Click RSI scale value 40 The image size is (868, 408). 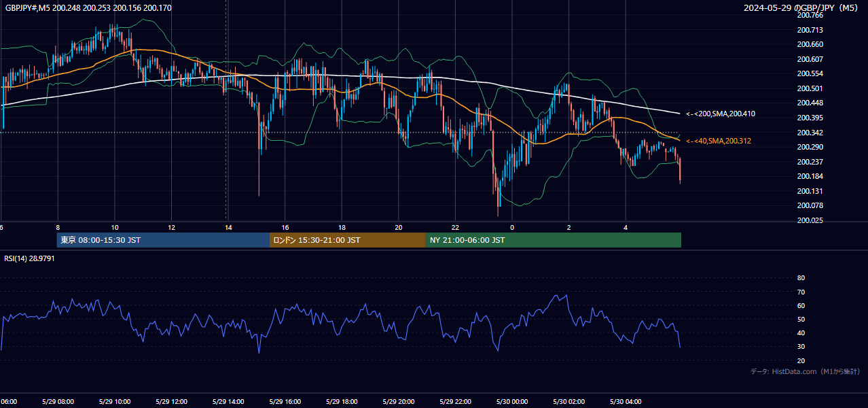[801, 333]
